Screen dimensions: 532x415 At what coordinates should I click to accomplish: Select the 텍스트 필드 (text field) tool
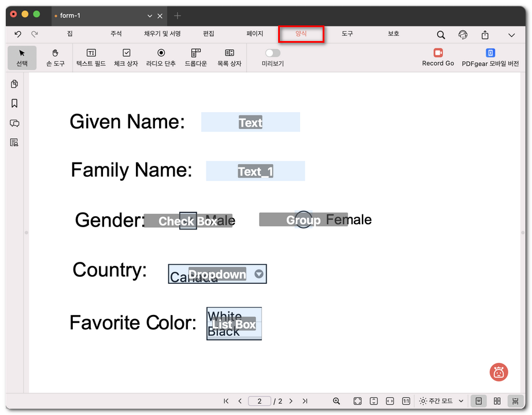click(x=91, y=58)
